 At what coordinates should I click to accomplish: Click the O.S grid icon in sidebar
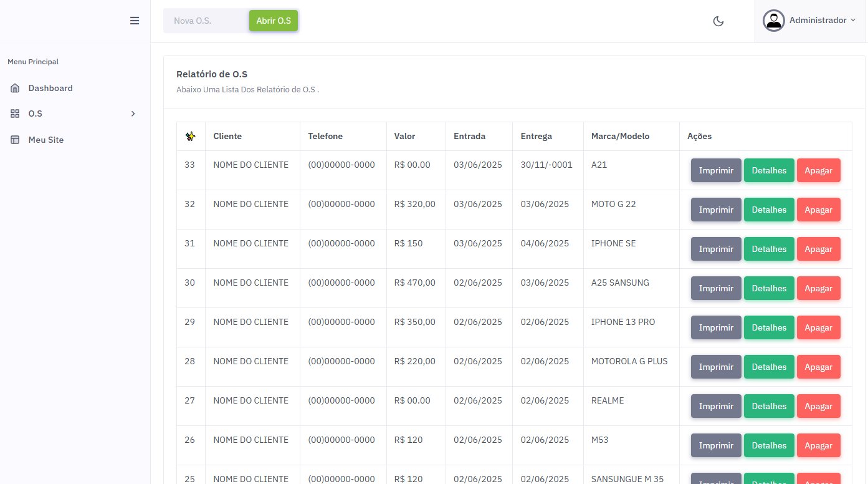click(16, 114)
